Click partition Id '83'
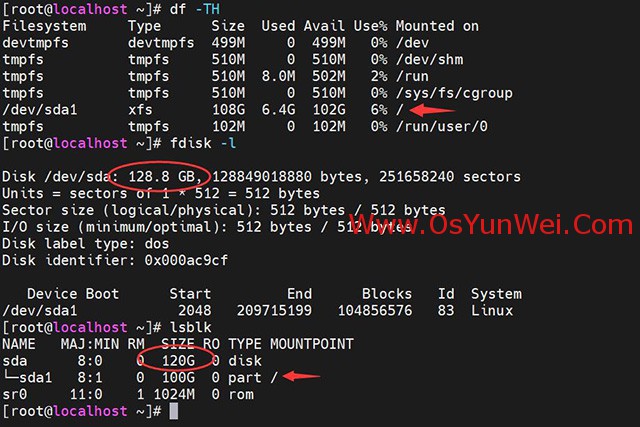This screenshot has height=427, width=640. click(446, 311)
